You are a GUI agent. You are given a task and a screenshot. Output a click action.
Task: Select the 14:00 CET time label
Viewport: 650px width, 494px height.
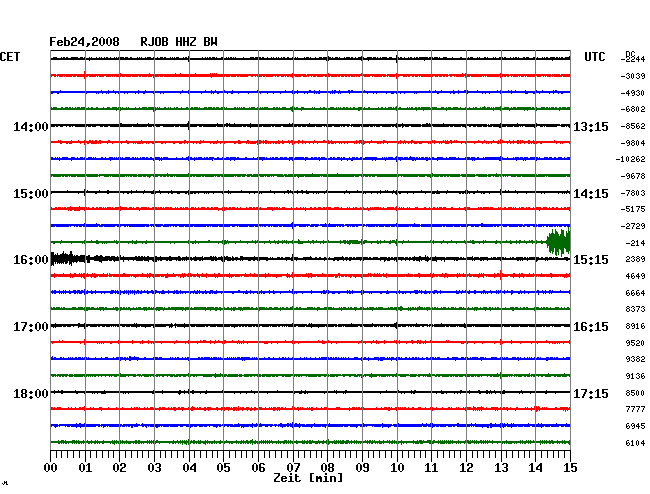point(31,127)
